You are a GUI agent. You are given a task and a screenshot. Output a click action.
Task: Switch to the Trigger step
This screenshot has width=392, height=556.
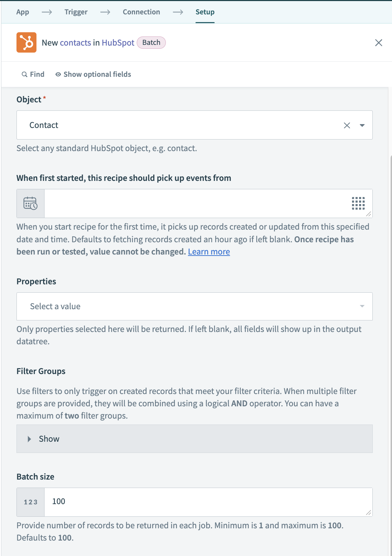pyautogui.click(x=76, y=12)
